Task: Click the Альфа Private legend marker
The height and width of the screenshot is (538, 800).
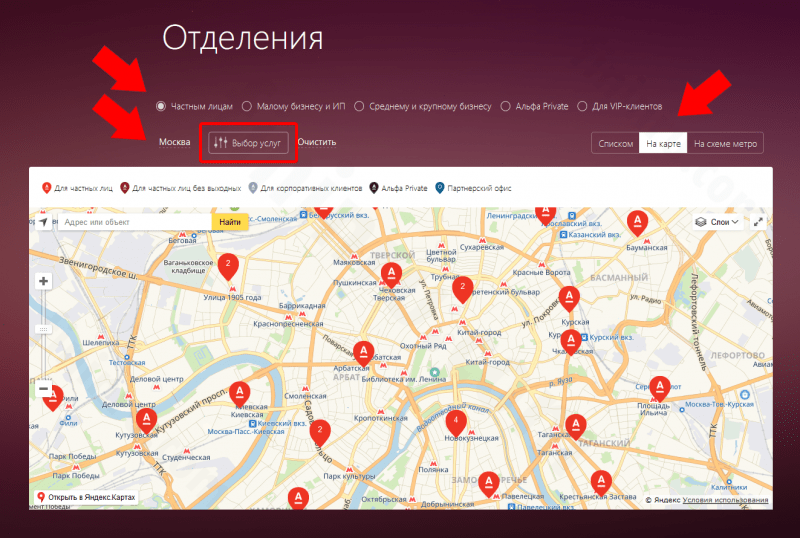Action: (373, 188)
